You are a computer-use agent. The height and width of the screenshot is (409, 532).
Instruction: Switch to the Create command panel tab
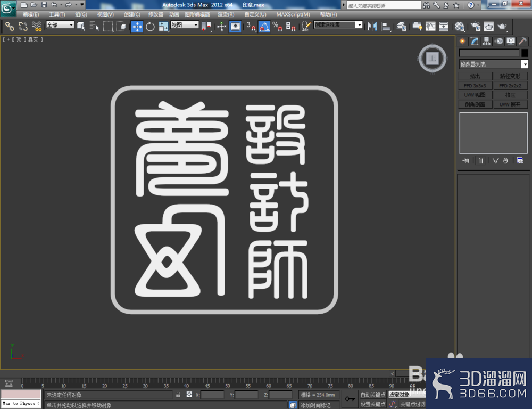point(462,41)
